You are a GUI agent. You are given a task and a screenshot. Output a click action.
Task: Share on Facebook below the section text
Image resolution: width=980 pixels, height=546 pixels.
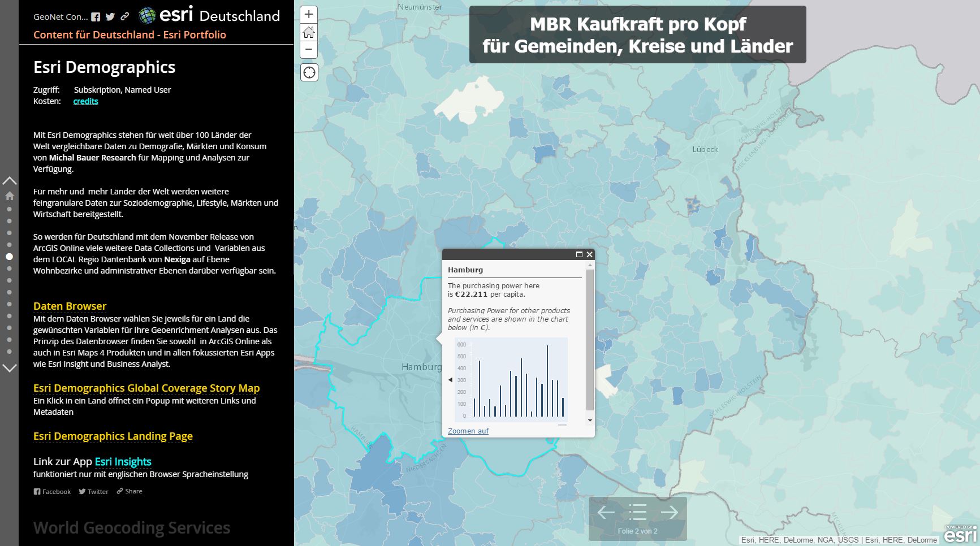pyautogui.click(x=53, y=492)
